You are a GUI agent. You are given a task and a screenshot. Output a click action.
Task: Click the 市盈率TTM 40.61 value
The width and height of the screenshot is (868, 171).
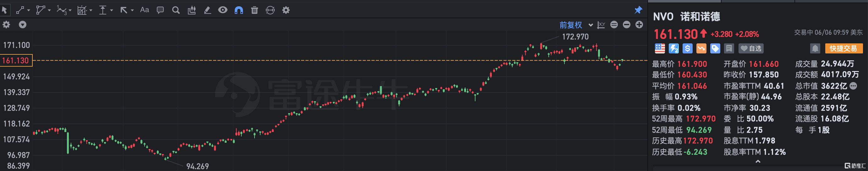coord(774,86)
